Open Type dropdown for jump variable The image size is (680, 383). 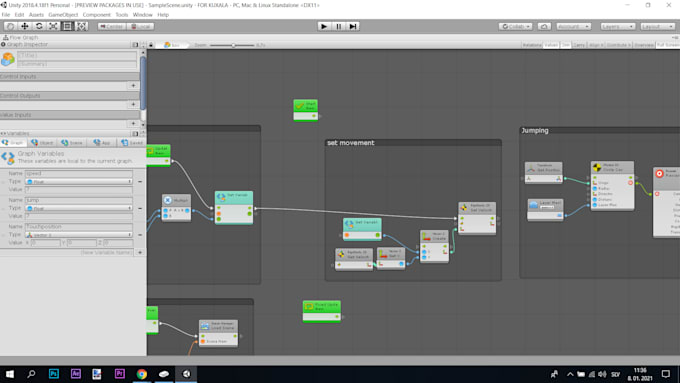(x=78, y=208)
